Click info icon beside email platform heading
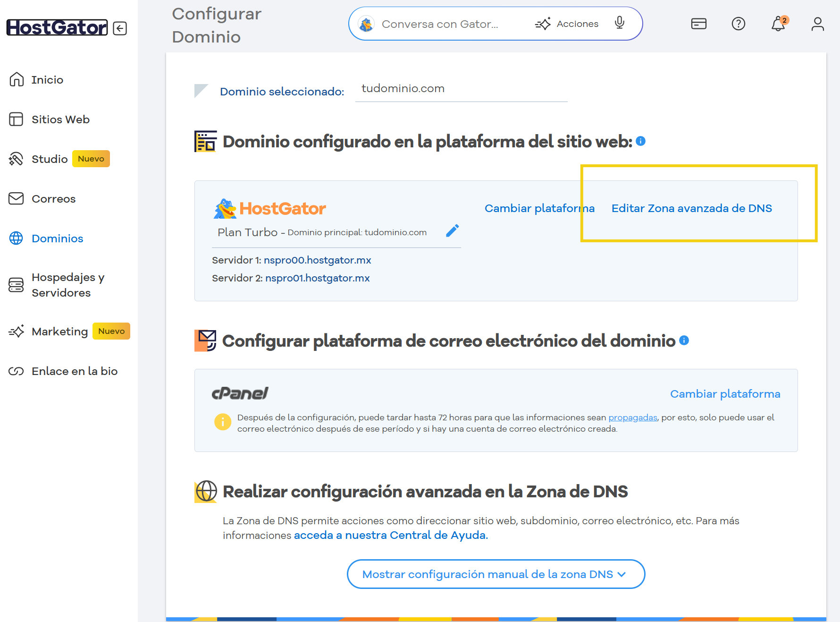 coord(684,341)
